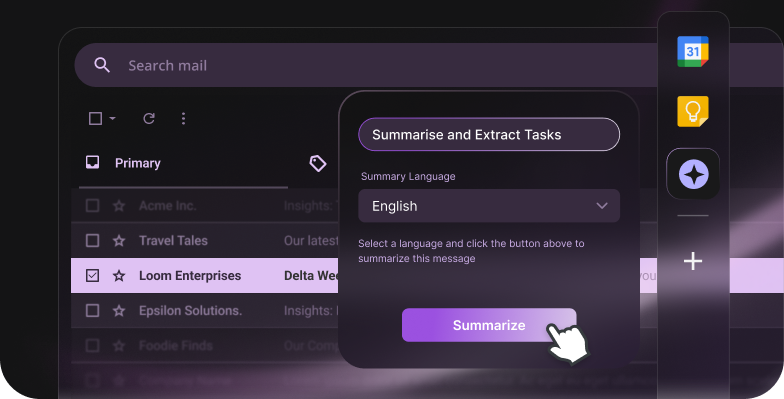Open Google Calendar from side panel
The height and width of the screenshot is (399, 784).
[x=692, y=52]
